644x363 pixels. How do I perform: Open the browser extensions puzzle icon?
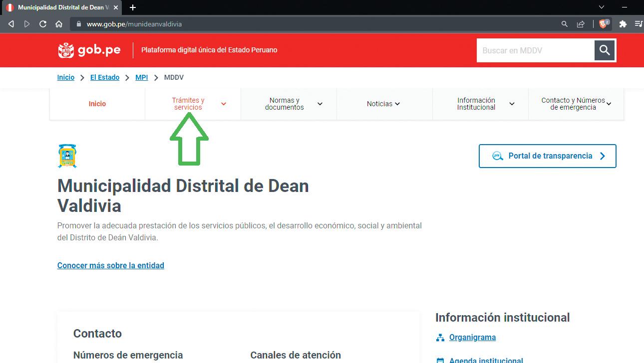click(623, 24)
